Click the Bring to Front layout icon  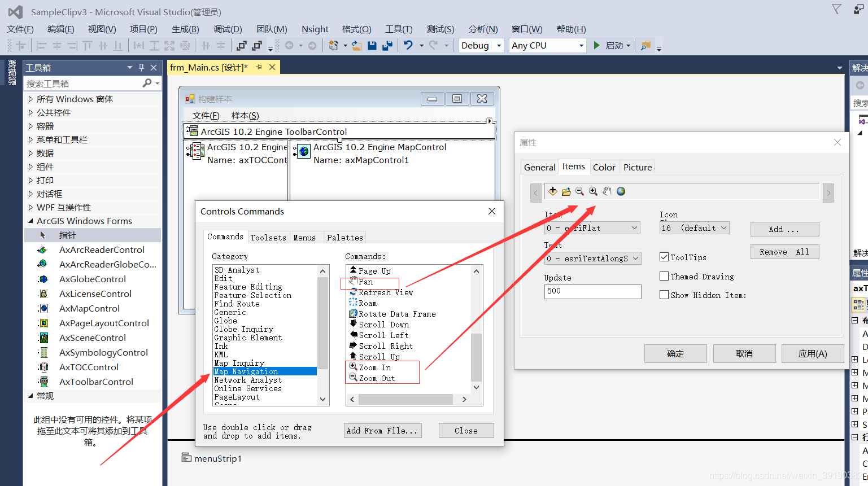tap(242, 46)
